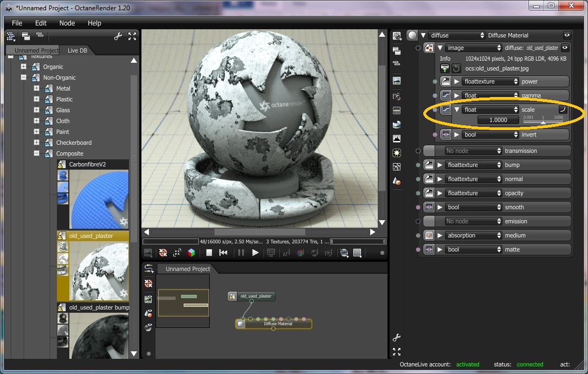Click the camera target picker icon
588x374 pixels.
click(x=328, y=253)
